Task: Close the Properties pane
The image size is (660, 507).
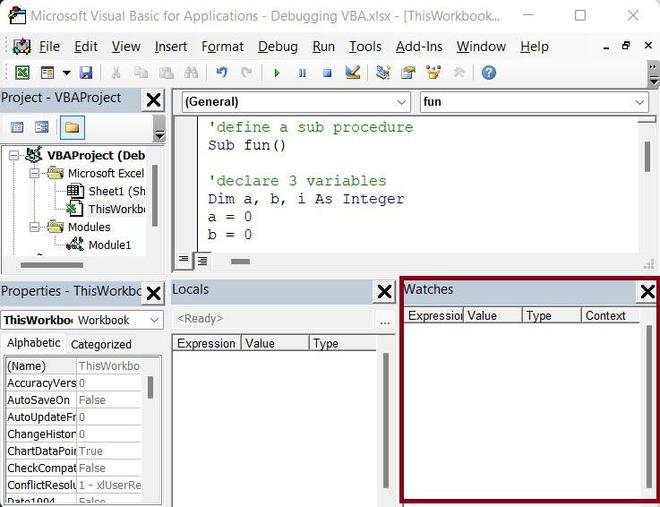Action: click(x=153, y=293)
